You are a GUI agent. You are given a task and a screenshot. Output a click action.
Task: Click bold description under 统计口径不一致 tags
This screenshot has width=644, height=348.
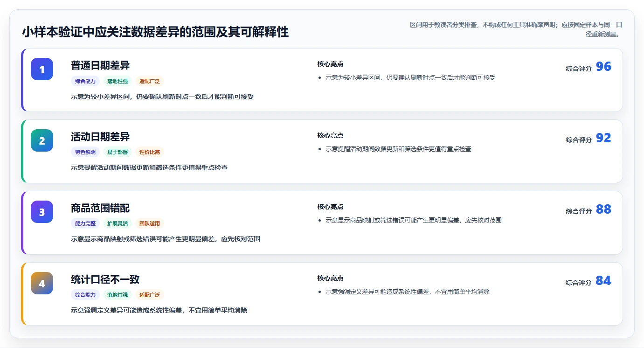(159, 310)
